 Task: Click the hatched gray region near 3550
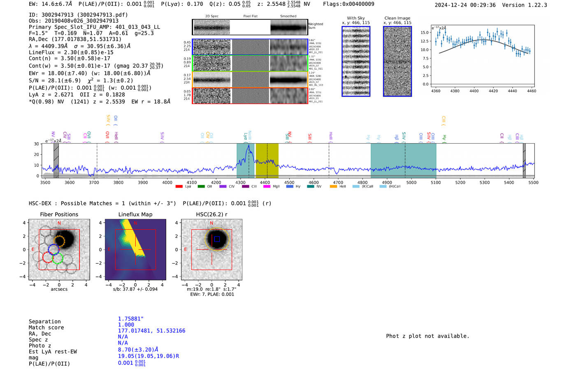pyautogui.click(x=56, y=161)
